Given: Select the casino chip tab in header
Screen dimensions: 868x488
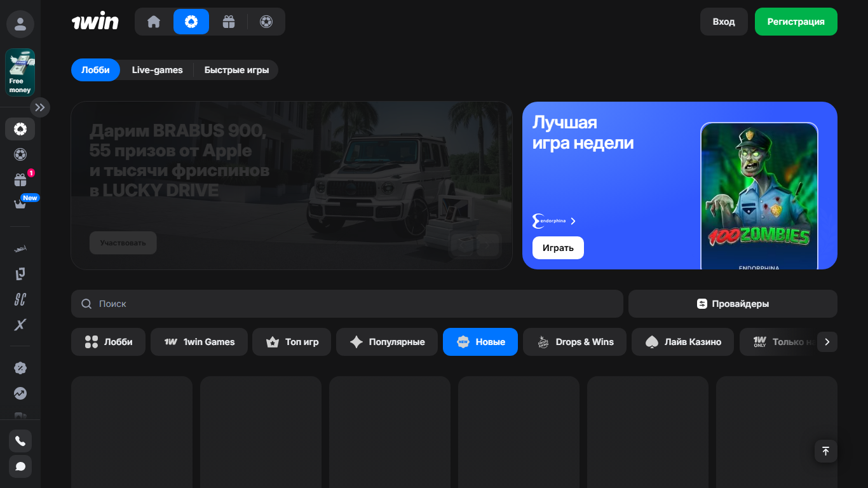Looking at the screenshot, I should pos(191,22).
